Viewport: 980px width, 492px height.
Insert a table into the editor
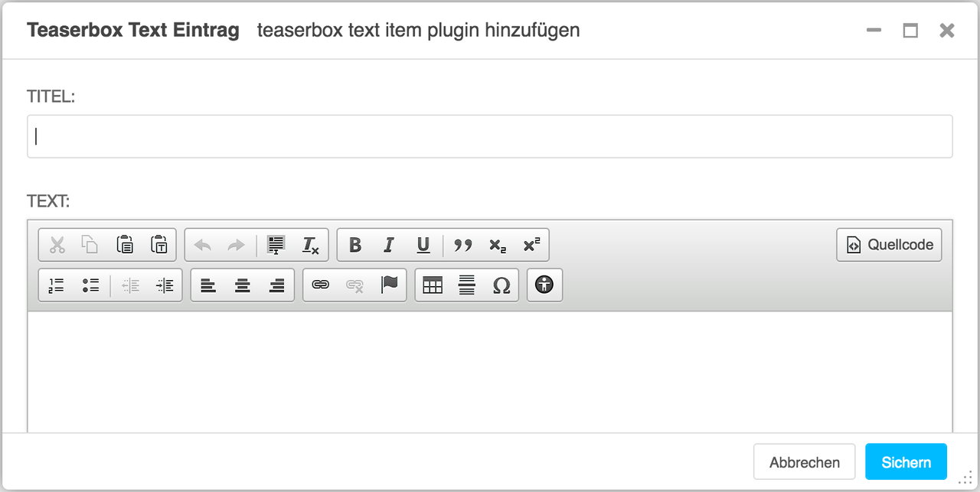pos(433,285)
